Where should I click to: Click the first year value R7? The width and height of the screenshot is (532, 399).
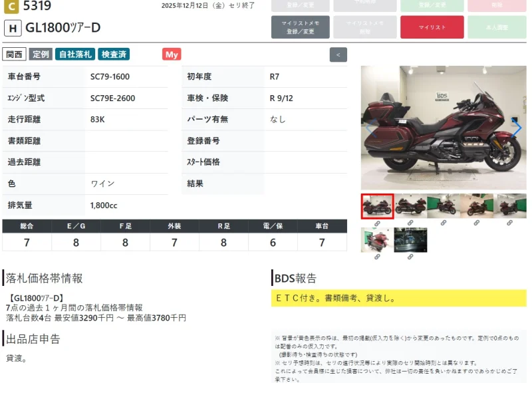275,76
